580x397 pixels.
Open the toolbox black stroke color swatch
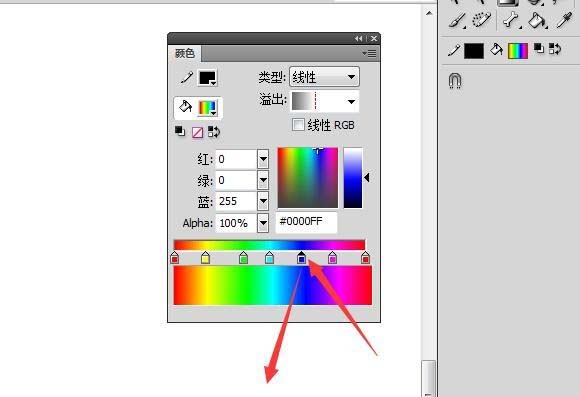point(474,51)
